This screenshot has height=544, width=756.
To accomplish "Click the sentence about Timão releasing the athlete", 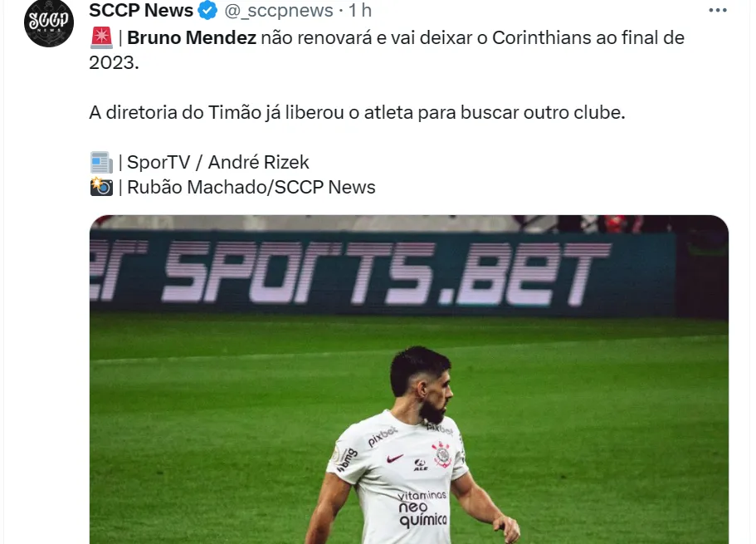I will tap(358, 112).
